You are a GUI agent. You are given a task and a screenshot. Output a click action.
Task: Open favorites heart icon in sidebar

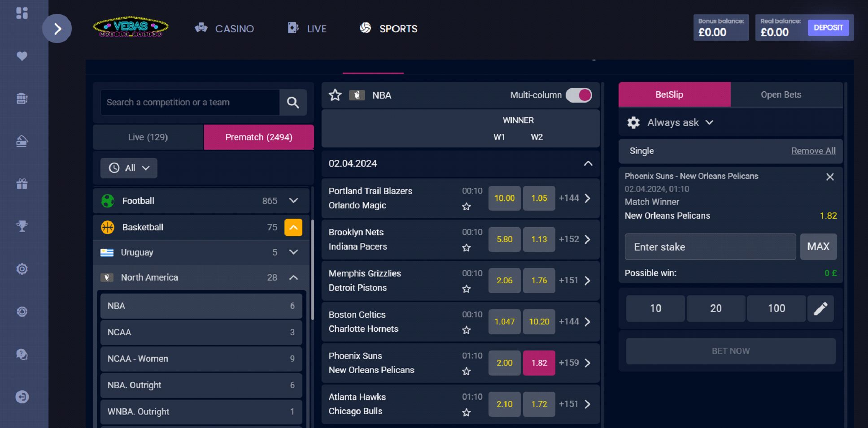22,56
